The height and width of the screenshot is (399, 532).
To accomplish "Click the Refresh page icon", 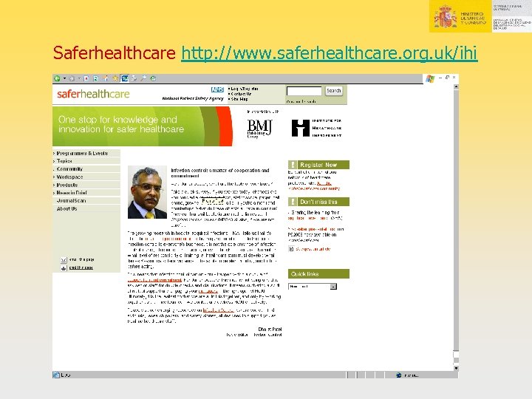I will point(95,78).
